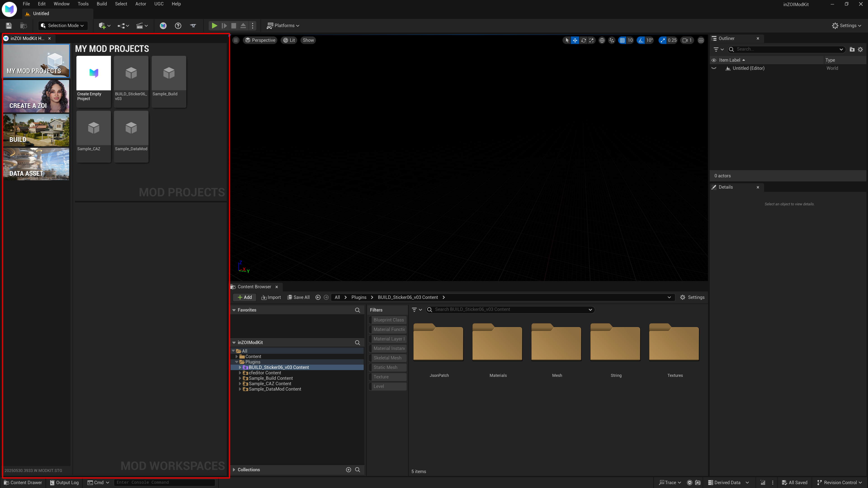The width and height of the screenshot is (868, 488).
Task: Open the Build menu in the menu bar
Action: click(x=102, y=4)
